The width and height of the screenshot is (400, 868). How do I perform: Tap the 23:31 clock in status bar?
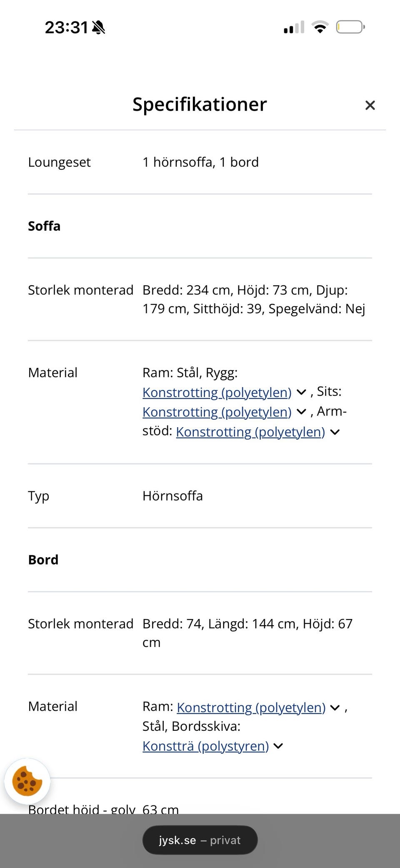[x=66, y=28]
